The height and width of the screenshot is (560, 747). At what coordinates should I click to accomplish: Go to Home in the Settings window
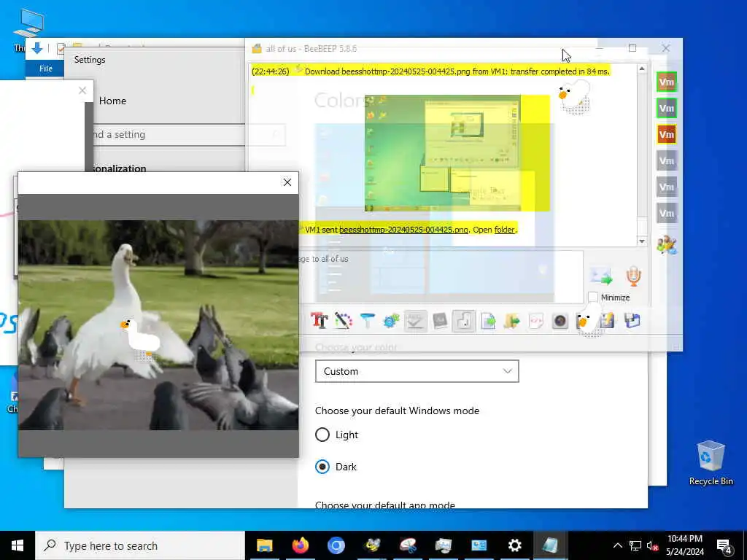coord(112,101)
